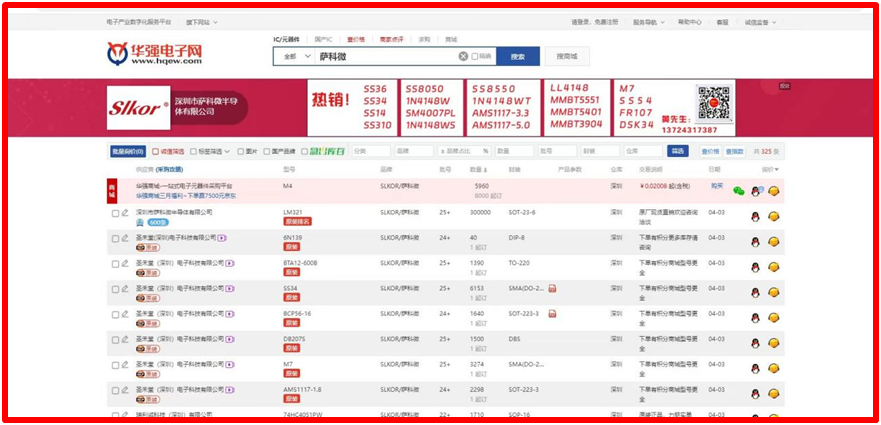Click the edit pencil icon in the BTA12-600B row
The image size is (881, 425).
[x=125, y=263]
